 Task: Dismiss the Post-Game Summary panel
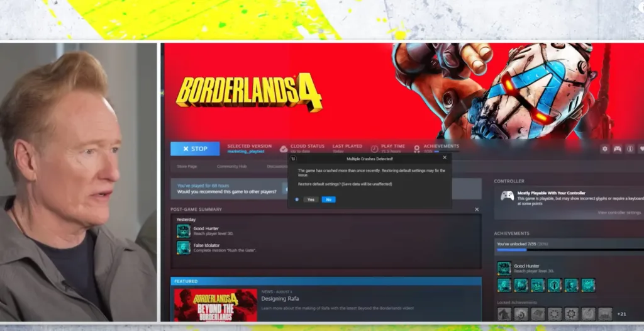[x=477, y=210]
